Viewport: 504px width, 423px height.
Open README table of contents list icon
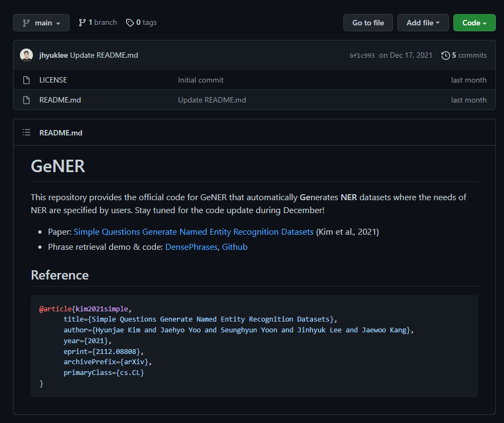coord(26,133)
